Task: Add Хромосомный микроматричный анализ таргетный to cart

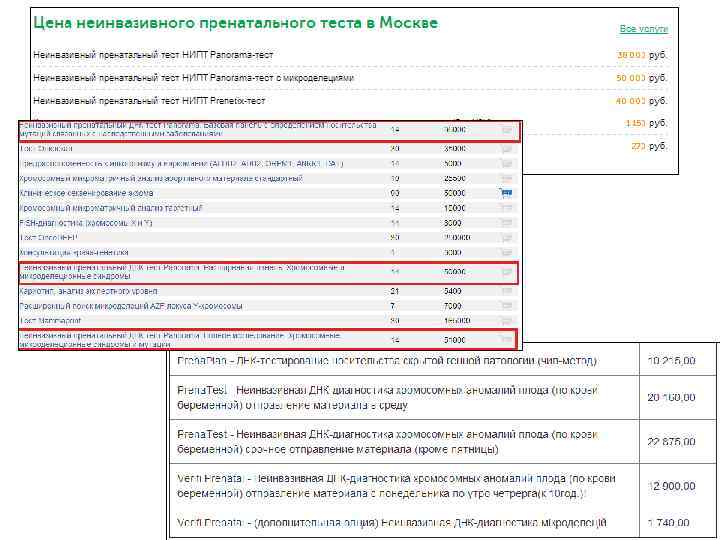Action: coord(506,208)
